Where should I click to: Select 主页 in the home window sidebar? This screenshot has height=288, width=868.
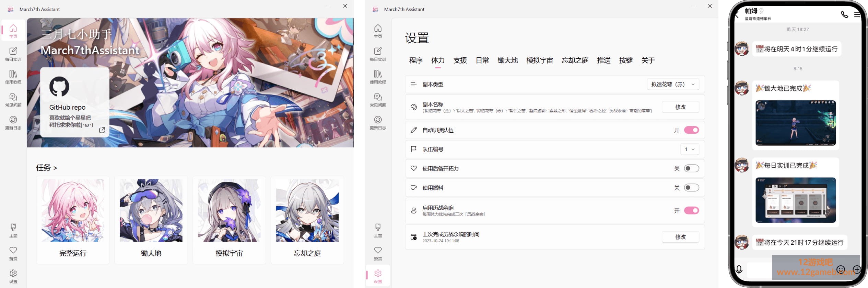pos(13,31)
